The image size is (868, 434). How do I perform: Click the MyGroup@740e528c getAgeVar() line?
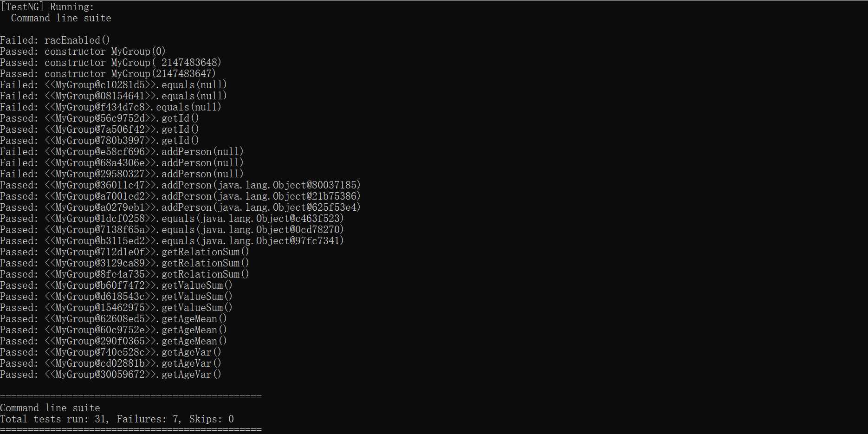click(110, 352)
